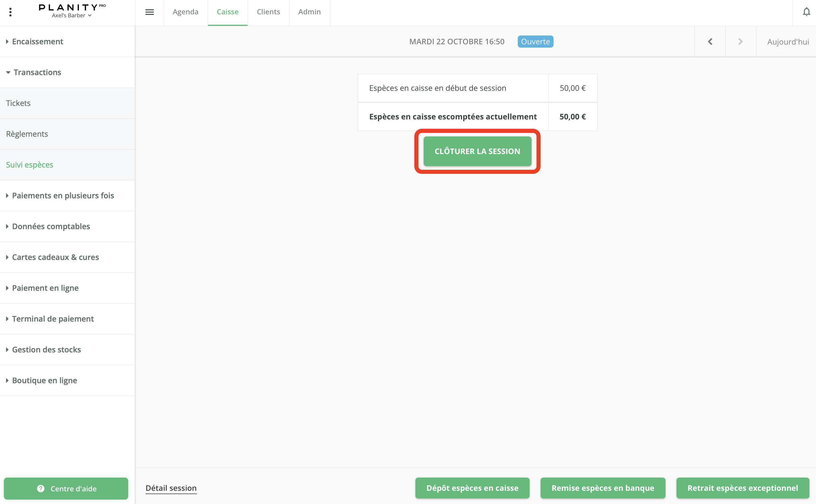
Task: Expand the Données comptables section
Action: click(x=51, y=226)
